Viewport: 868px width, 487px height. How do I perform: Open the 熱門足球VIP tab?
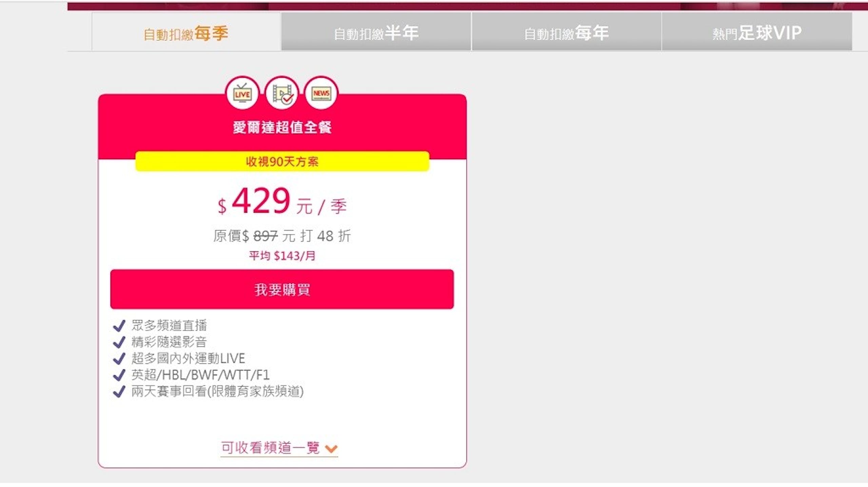point(757,32)
